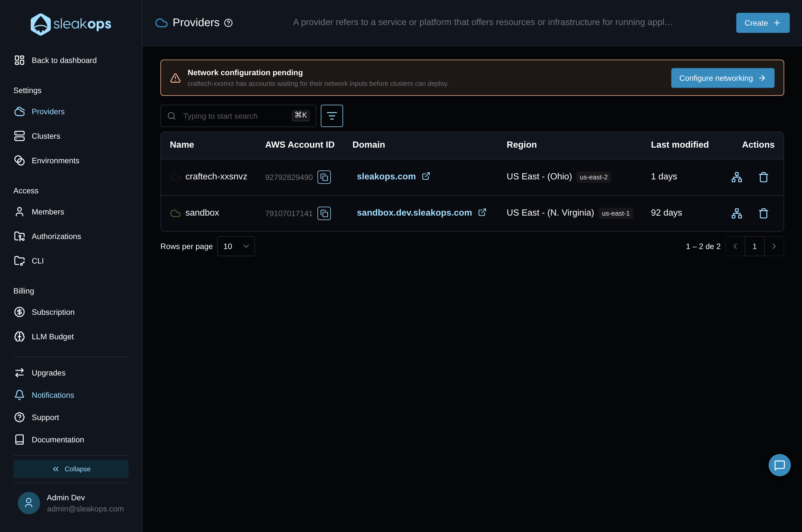Go to the next page
The width and height of the screenshot is (802, 532).
[x=774, y=246]
